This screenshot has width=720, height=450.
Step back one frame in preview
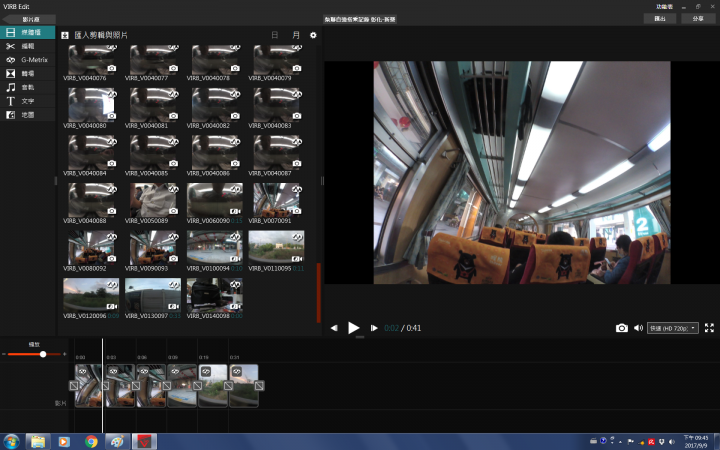point(334,328)
